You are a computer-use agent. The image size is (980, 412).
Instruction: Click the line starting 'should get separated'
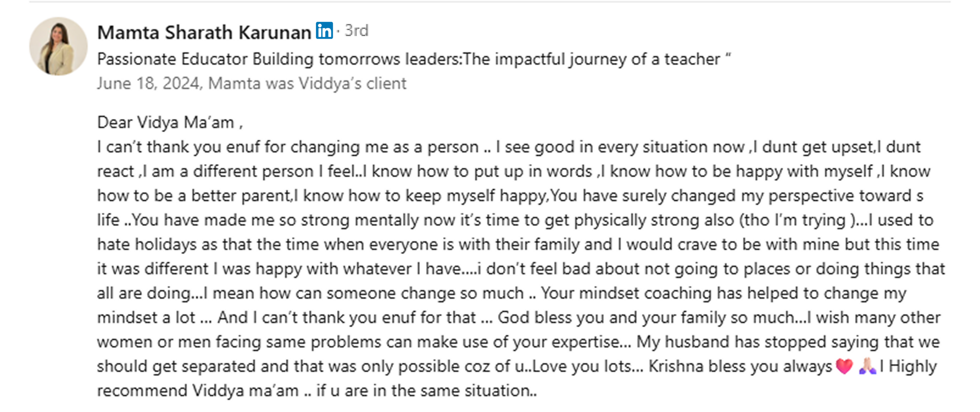coord(463,366)
